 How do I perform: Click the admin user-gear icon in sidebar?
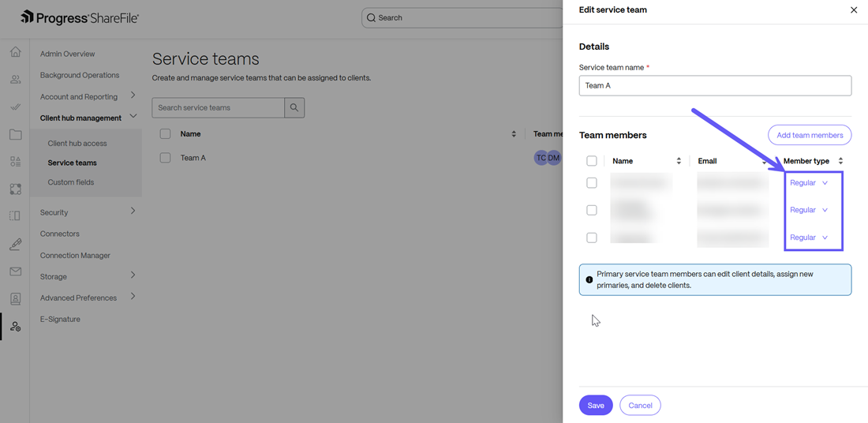[x=15, y=326]
